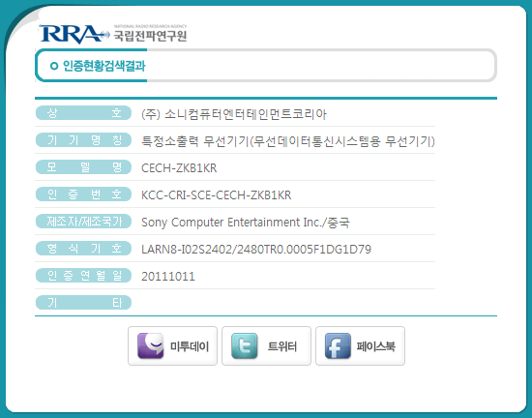Select type code LARN8-I02S2402/2480TR0.0005F1DG1D79
This screenshot has width=532, height=418.
pos(256,250)
